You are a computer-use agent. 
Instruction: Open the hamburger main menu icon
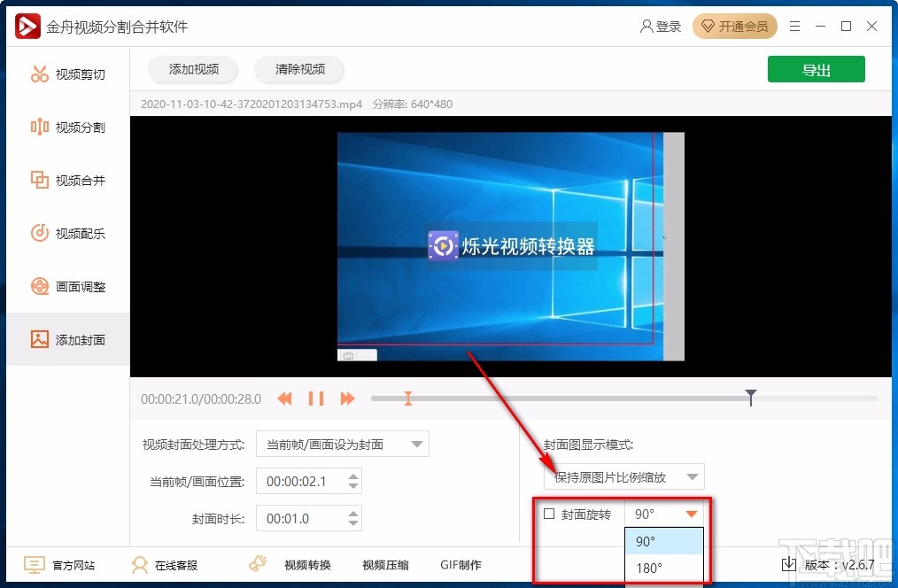[x=795, y=27]
